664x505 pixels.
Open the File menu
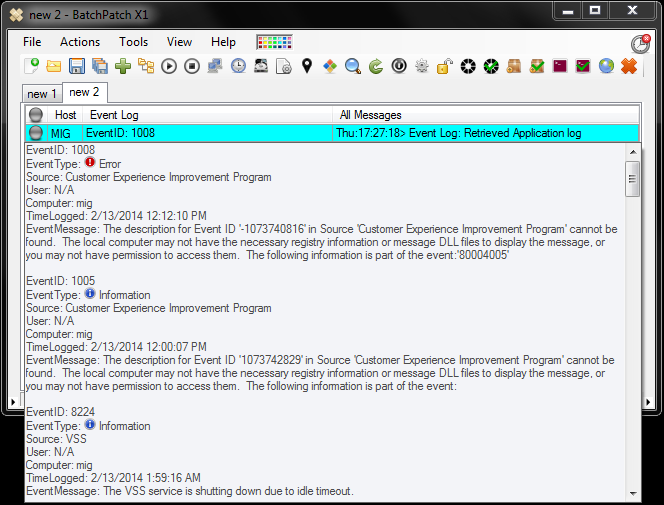click(32, 42)
